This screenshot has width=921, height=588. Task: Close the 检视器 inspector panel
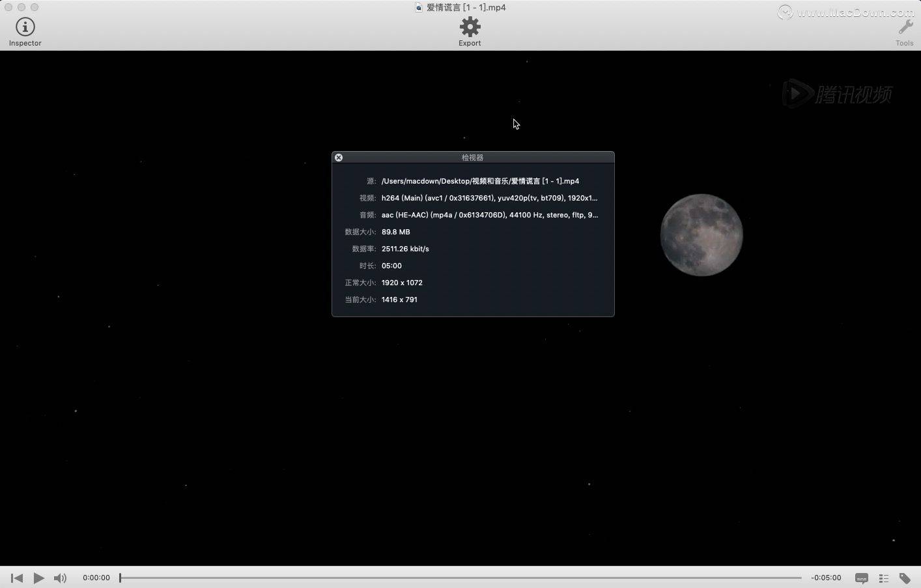338,158
